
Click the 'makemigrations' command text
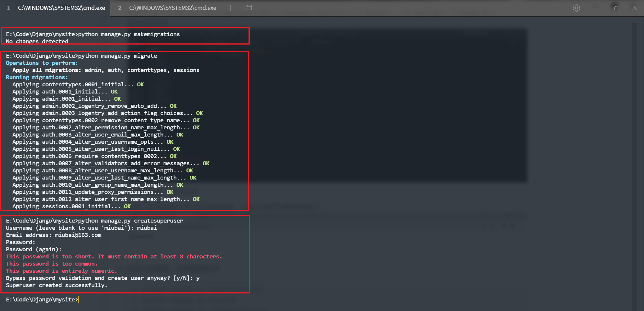pos(157,34)
